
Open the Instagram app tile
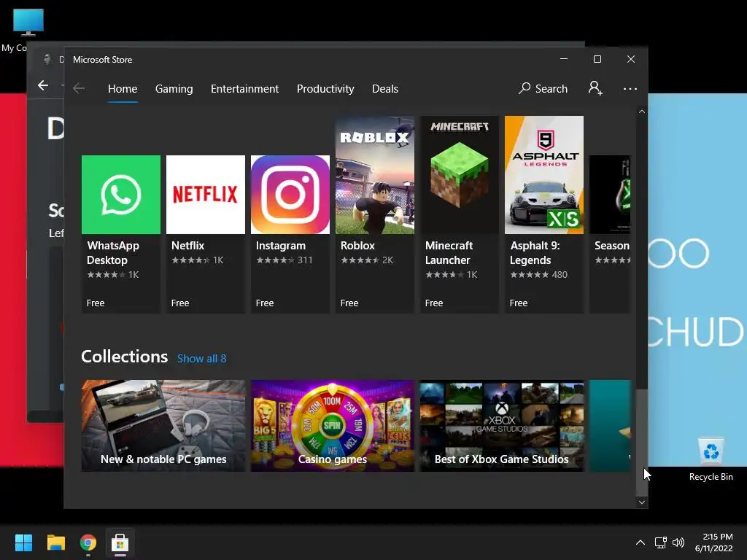point(290,234)
